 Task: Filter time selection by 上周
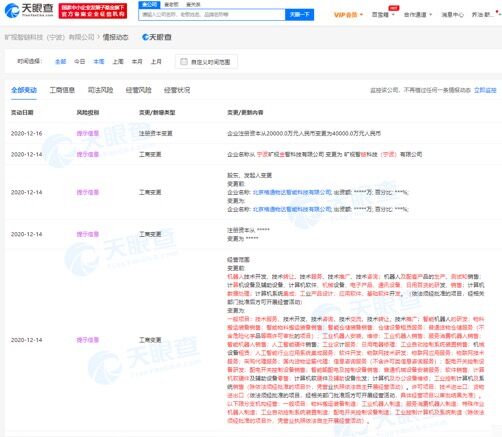pos(118,61)
